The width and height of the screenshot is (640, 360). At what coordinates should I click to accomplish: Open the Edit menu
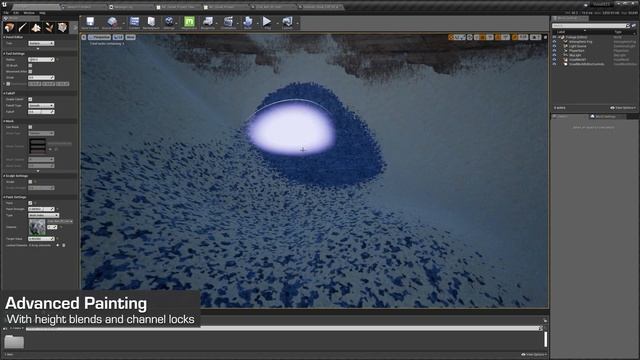pos(16,13)
